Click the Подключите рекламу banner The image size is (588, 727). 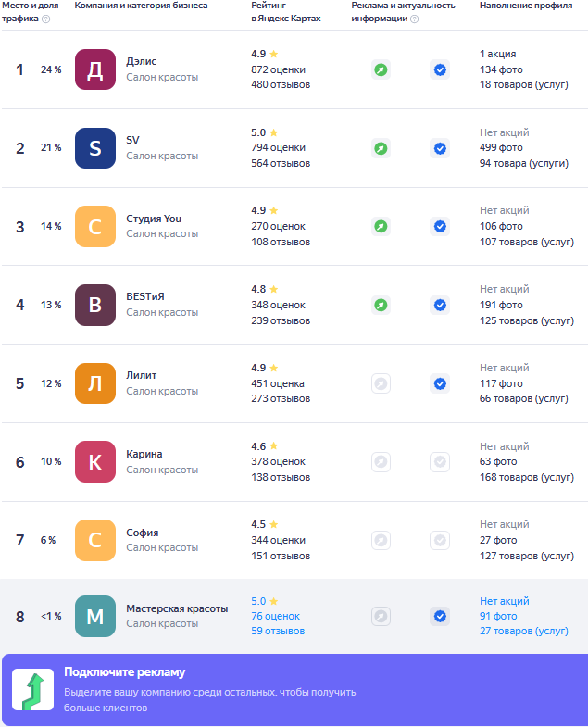pyautogui.click(x=295, y=690)
